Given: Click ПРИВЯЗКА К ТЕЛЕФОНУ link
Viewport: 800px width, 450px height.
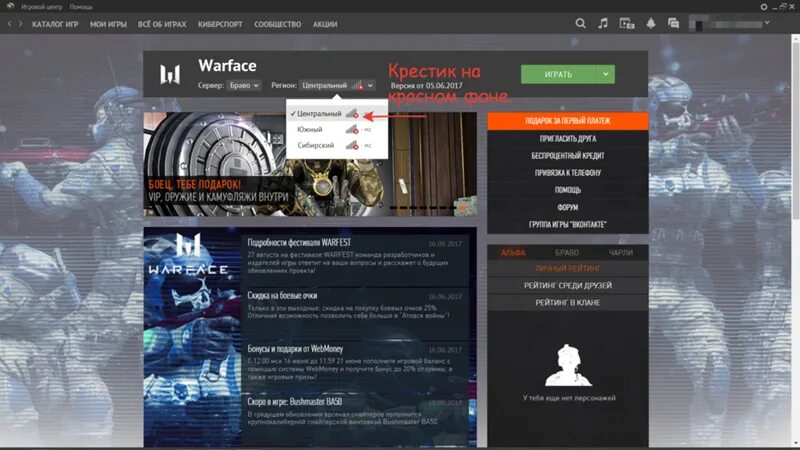Looking at the screenshot, I should [x=568, y=173].
